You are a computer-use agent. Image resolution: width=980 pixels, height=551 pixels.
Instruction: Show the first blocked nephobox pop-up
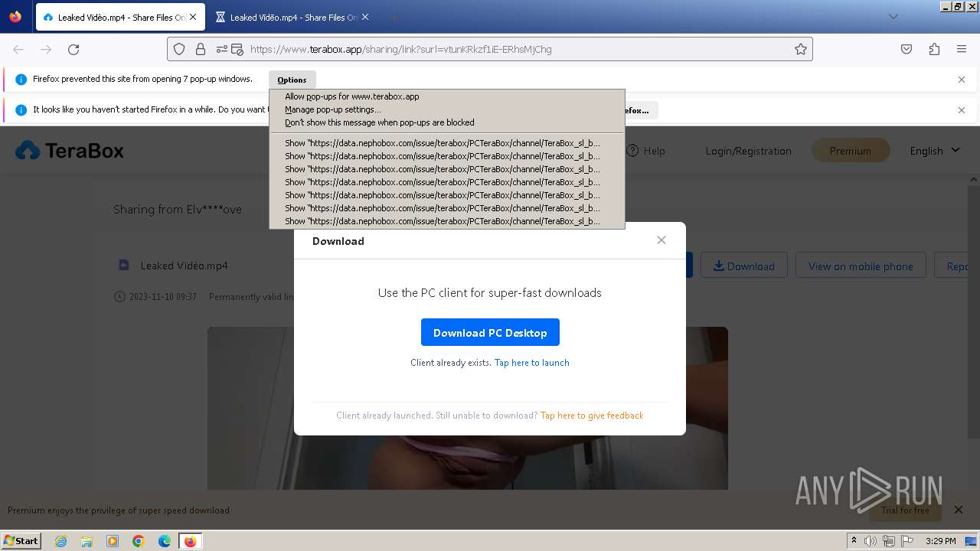coord(447,143)
